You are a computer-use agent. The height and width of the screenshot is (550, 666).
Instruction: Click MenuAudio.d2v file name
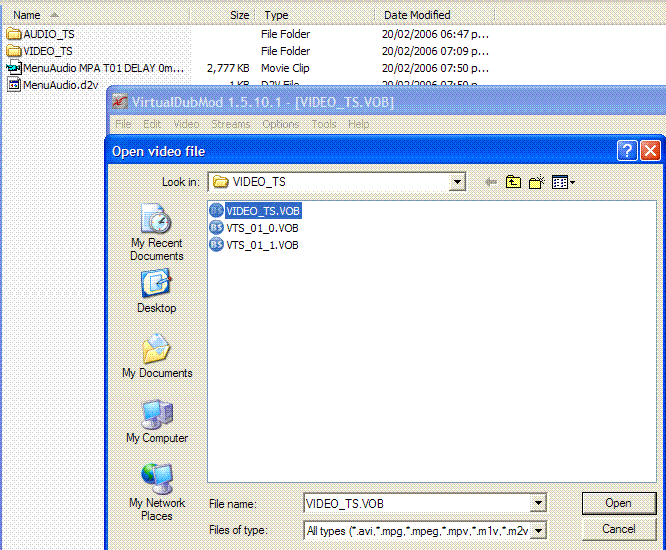coord(61,85)
